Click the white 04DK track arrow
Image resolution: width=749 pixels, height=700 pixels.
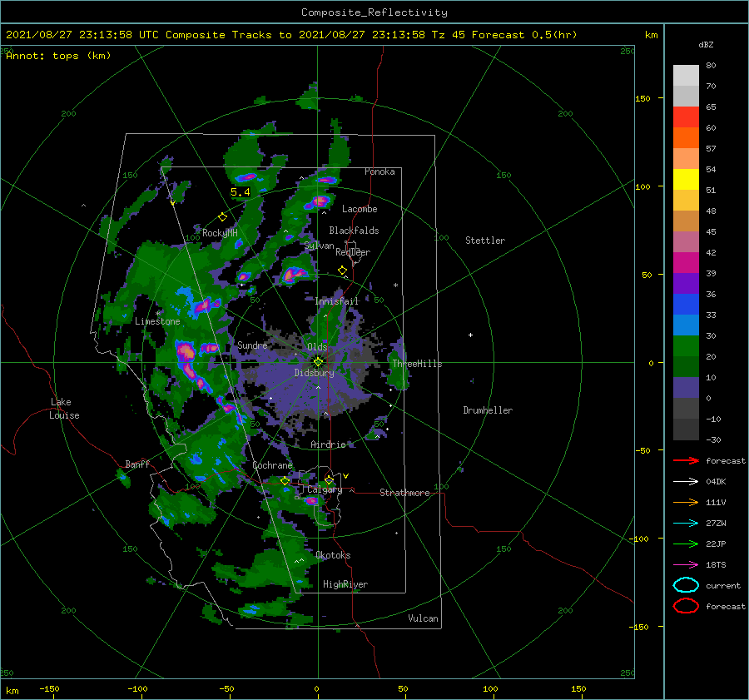(686, 481)
